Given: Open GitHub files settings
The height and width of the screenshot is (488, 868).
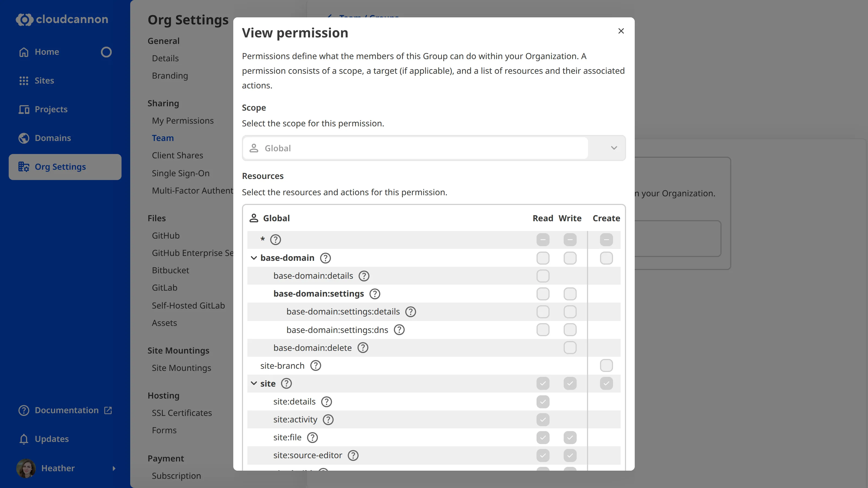Looking at the screenshot, I should [165, 235].
